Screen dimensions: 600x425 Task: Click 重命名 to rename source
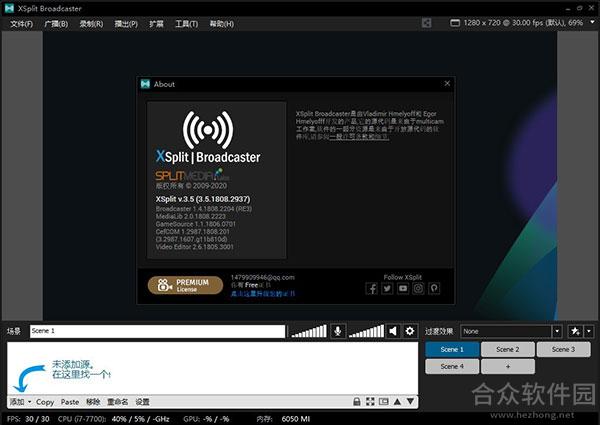[x=117, y=402]
